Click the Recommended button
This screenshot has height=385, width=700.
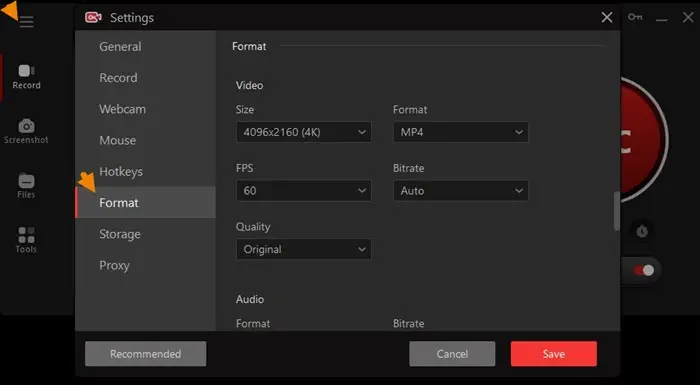tap(146, 354)
